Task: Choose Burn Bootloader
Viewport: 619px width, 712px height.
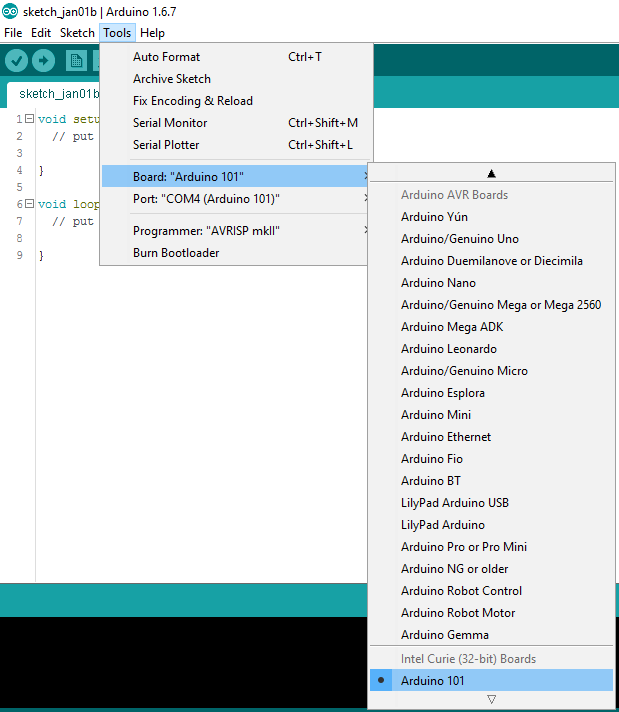Action: pyautogui.click(x=234, y=252)
